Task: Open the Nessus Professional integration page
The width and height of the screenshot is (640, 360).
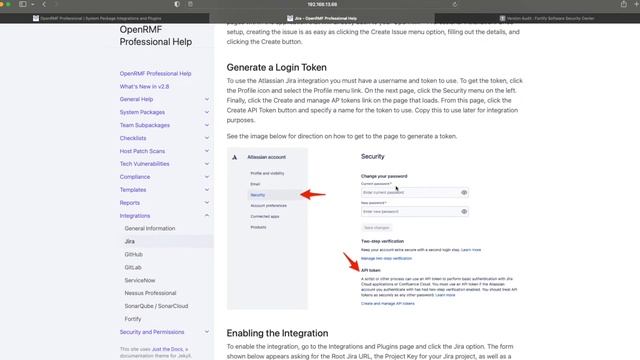Action: pos(150,293)
